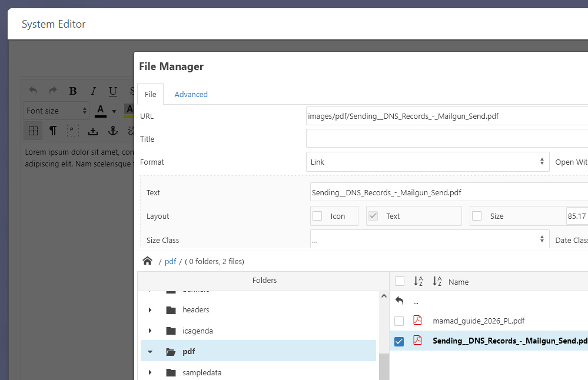
Task: Click the Italic formatting icon
Action: (93, 91)
